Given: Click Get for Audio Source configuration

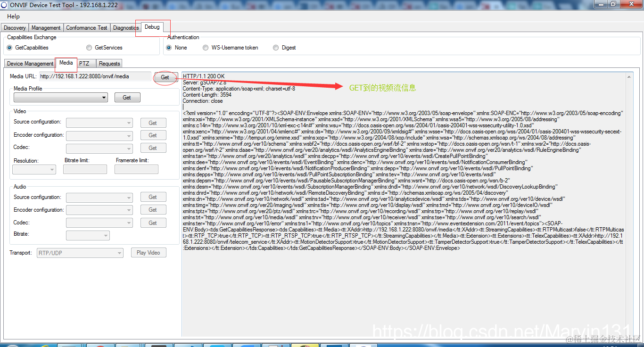Looking at the screenshot, I should click(x=153, y=197).
